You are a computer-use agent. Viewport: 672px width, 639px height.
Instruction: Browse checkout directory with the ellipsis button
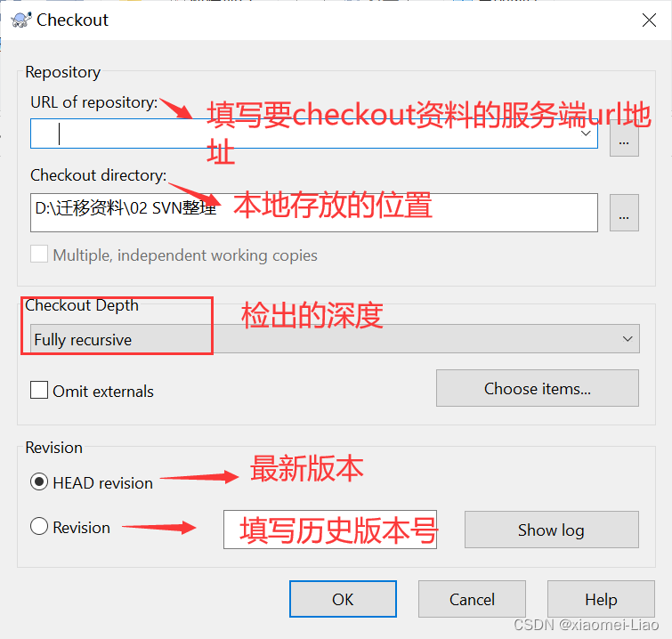(x=624, y=213)
